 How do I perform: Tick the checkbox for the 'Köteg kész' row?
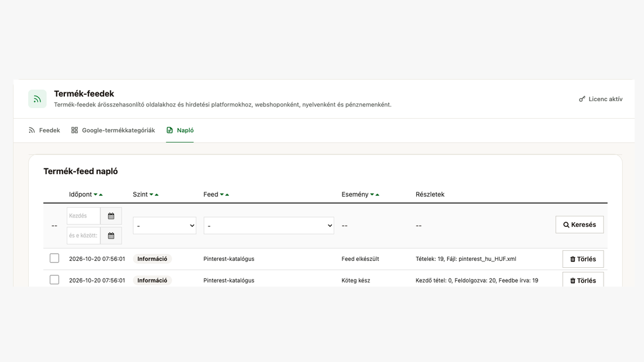[x=54, y=280]
